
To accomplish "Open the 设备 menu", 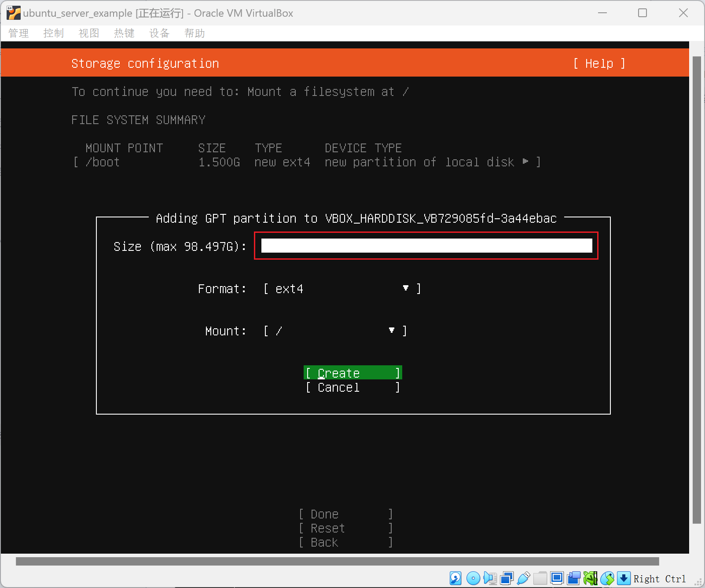I will click(159, 33).
